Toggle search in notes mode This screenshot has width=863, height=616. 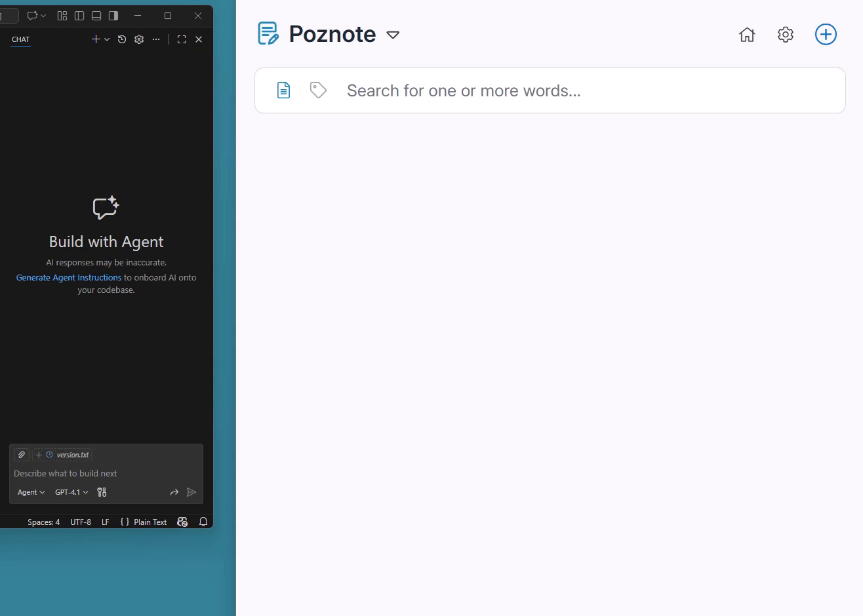point(283,90)
